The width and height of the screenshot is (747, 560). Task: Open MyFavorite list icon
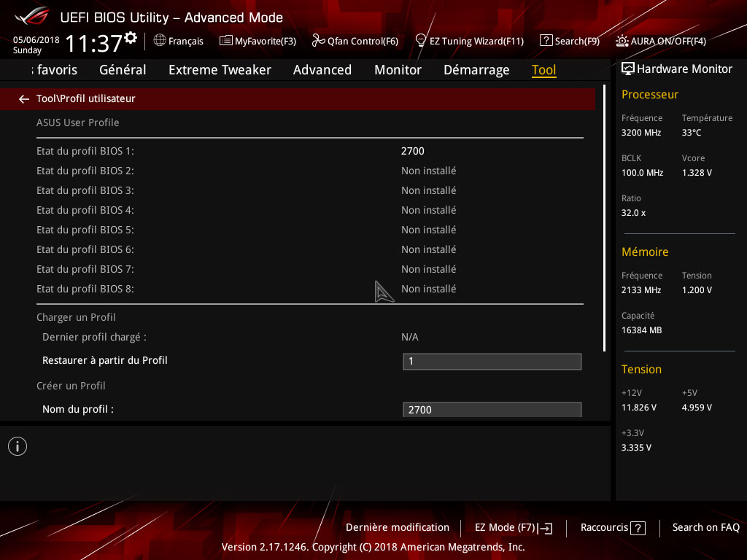coord(226,41)
